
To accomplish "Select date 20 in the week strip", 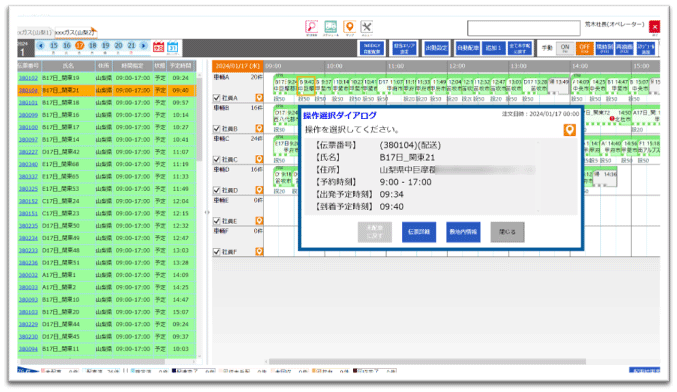I will point(118,46).
